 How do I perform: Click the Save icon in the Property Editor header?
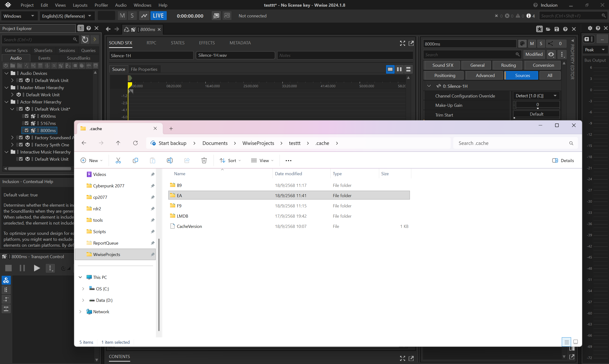(557, 29)
